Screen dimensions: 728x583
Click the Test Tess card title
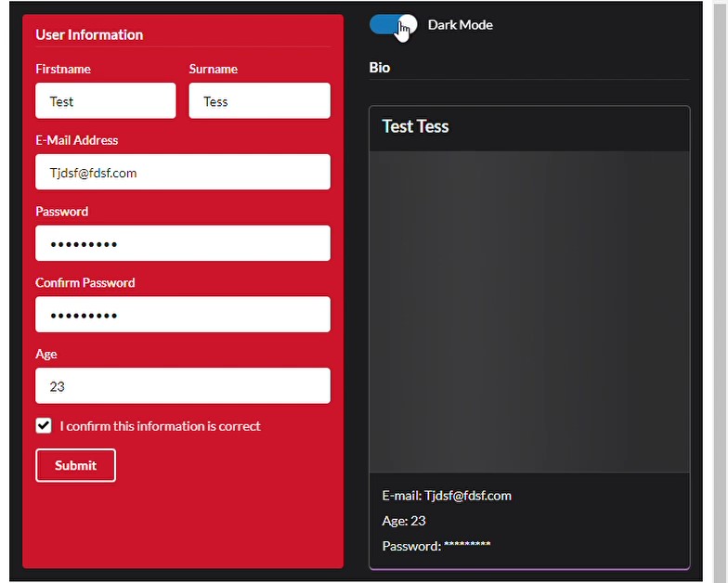(x=415, y=127)
